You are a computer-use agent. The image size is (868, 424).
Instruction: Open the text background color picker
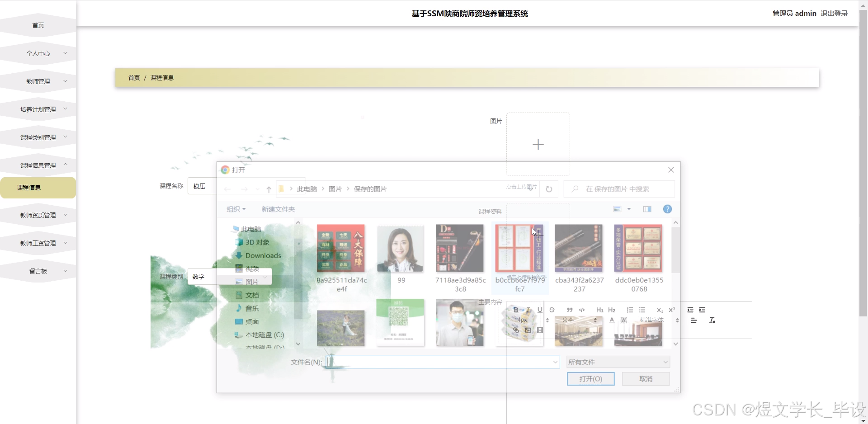(x=624, y=320)
